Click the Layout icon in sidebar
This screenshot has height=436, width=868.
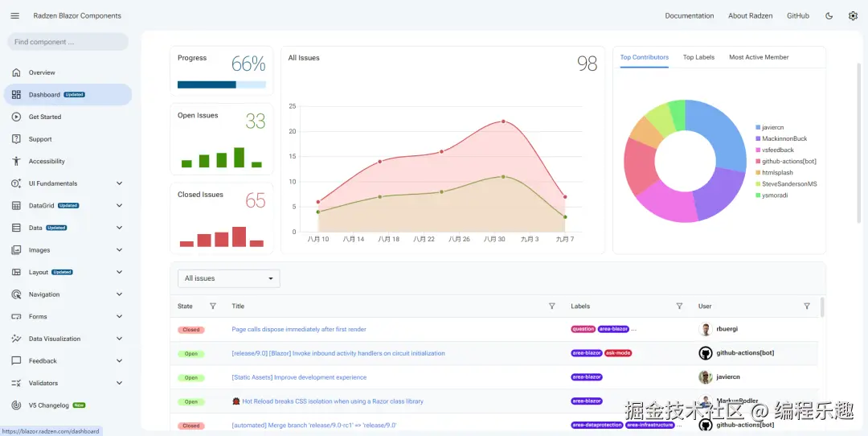click(x=17, y=272)
